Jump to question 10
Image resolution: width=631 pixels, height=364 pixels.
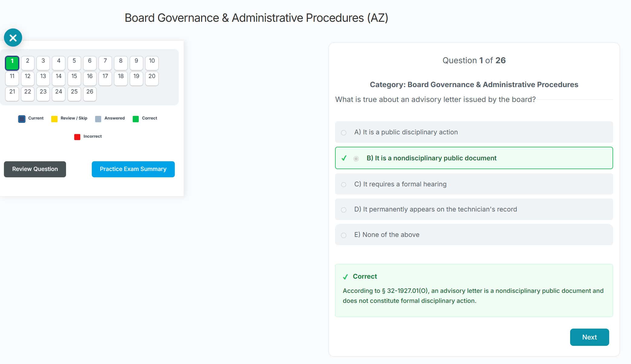tap(152, 63)
